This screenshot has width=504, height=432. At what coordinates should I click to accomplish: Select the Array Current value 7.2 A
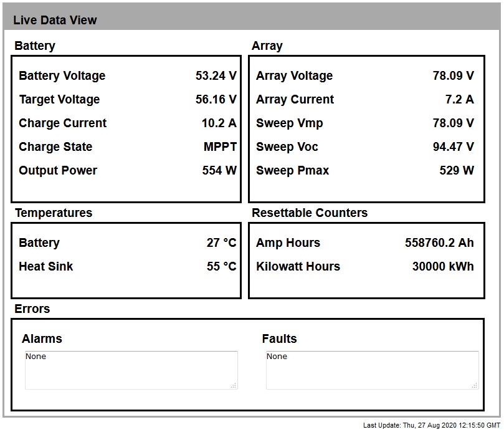459,100
